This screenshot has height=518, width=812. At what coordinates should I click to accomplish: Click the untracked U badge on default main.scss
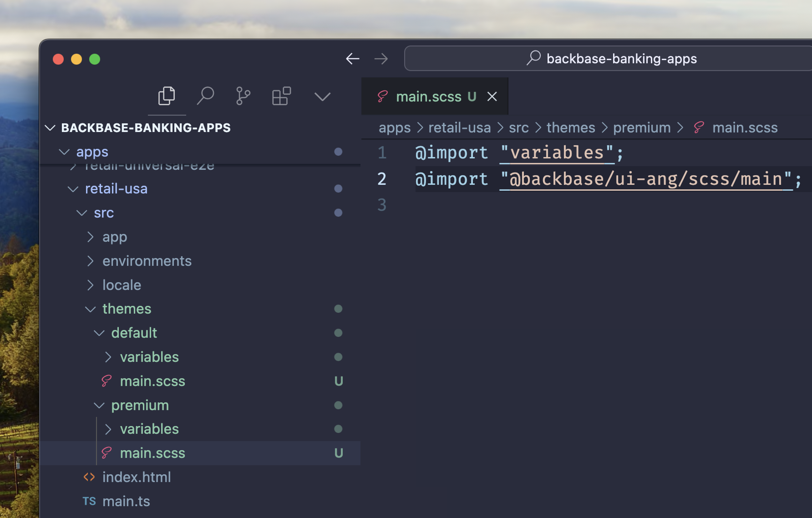pos(339,381)
